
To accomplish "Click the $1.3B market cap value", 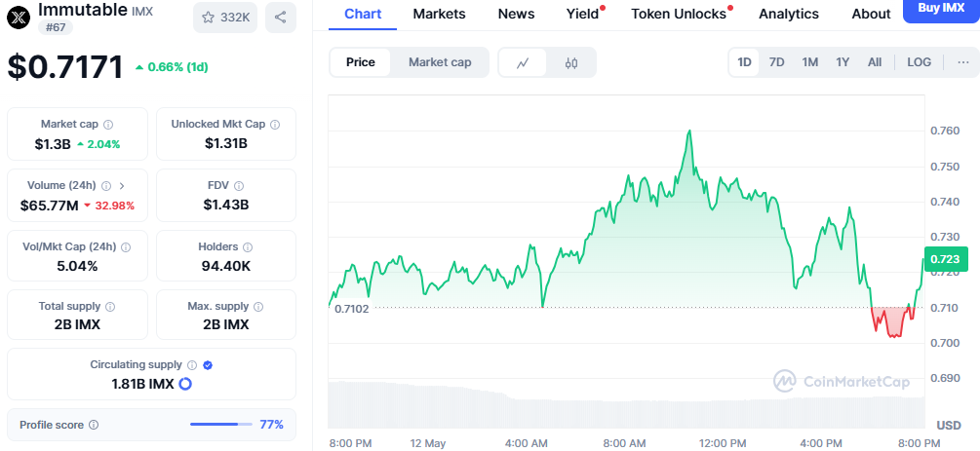I will tap(53, 144).
